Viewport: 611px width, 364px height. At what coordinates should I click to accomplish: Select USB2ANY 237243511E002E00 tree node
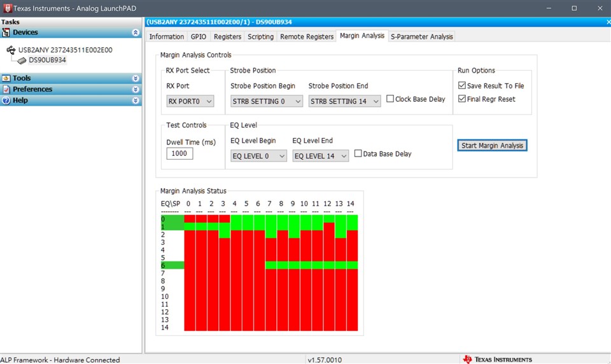[65, 50]
